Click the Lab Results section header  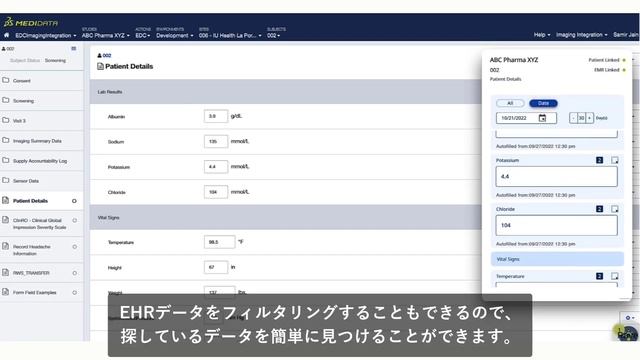tap(286, 92)
